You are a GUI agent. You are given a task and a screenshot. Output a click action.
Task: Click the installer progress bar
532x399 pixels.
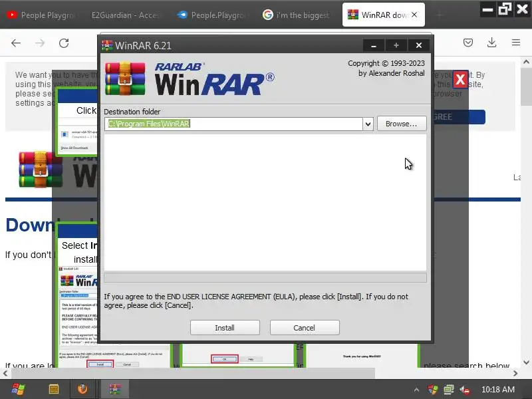tap(265, 277)
